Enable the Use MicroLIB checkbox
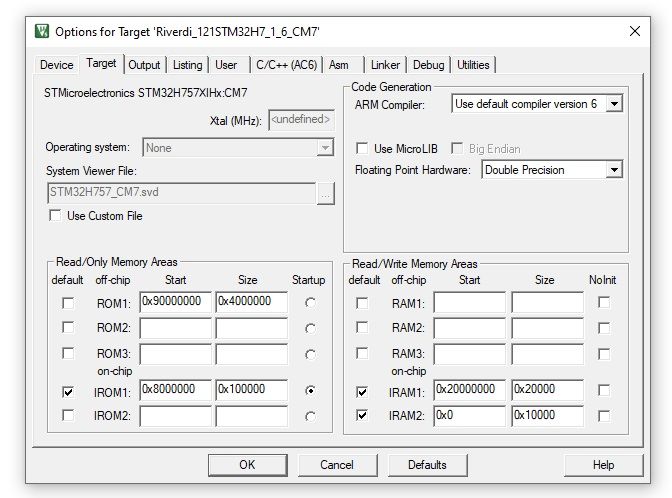The height and width of the screenshot is (498, 672). [x=362, y=148]
